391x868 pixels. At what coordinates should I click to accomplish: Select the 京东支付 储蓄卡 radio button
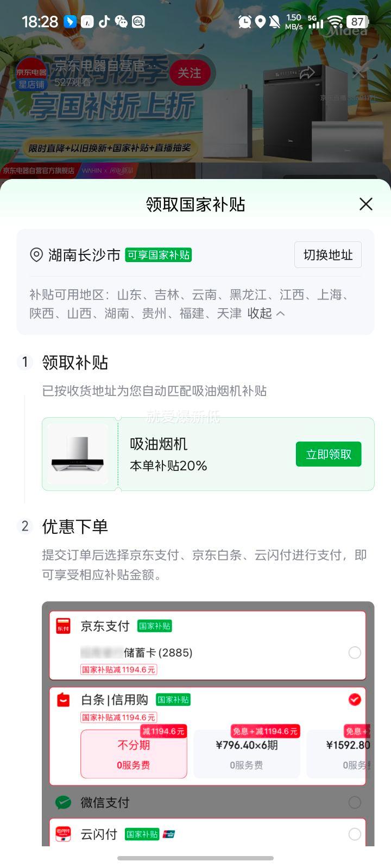click(355, 653)
